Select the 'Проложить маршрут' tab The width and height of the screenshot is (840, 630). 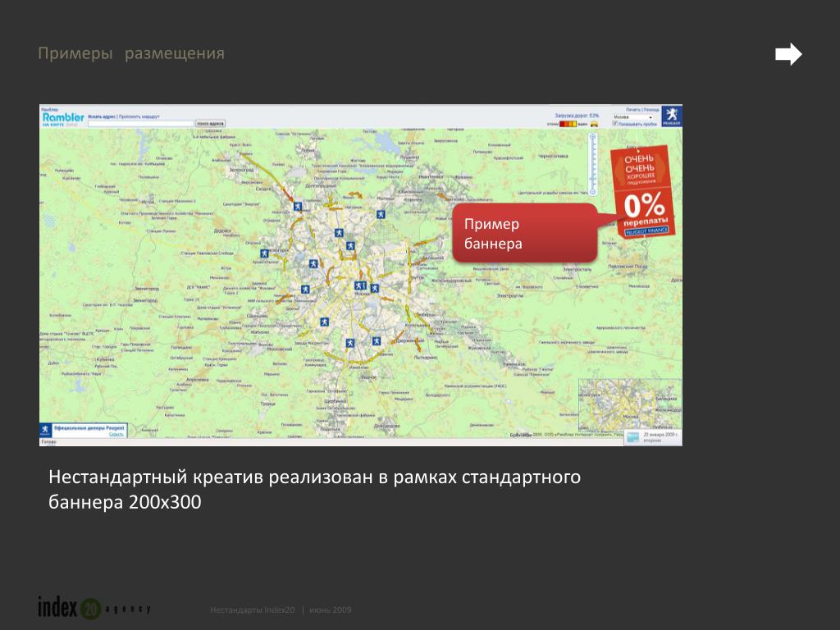click(x=139, y=116)
